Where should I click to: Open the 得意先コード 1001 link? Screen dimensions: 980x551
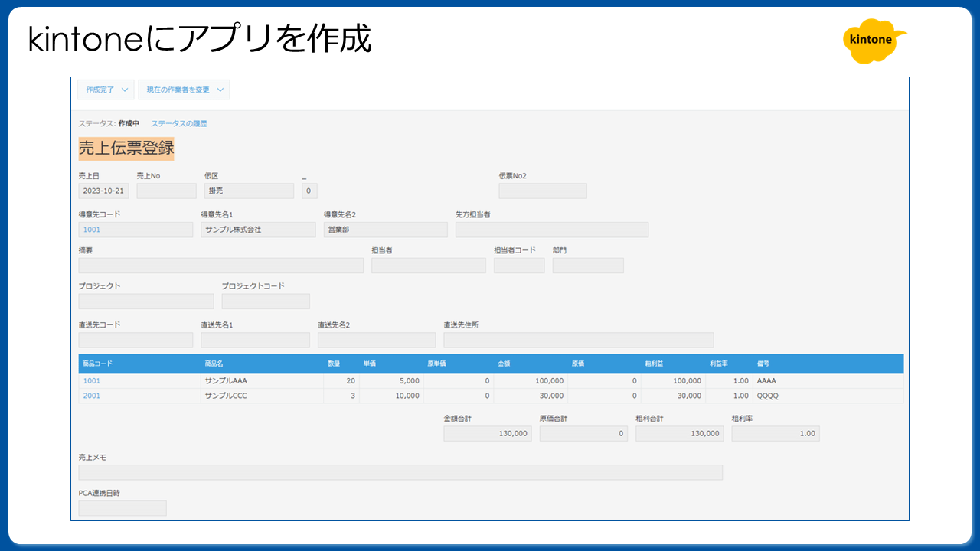[92, 230]
